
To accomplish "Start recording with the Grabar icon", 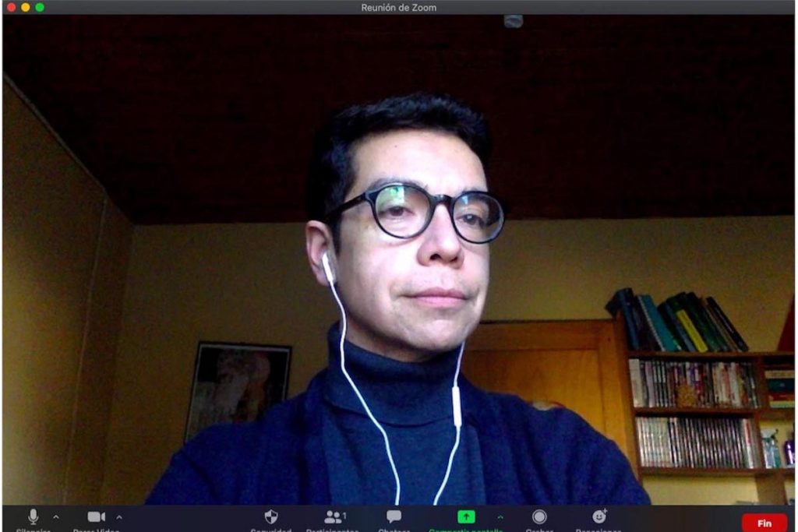I will click(x=539, y=516).
